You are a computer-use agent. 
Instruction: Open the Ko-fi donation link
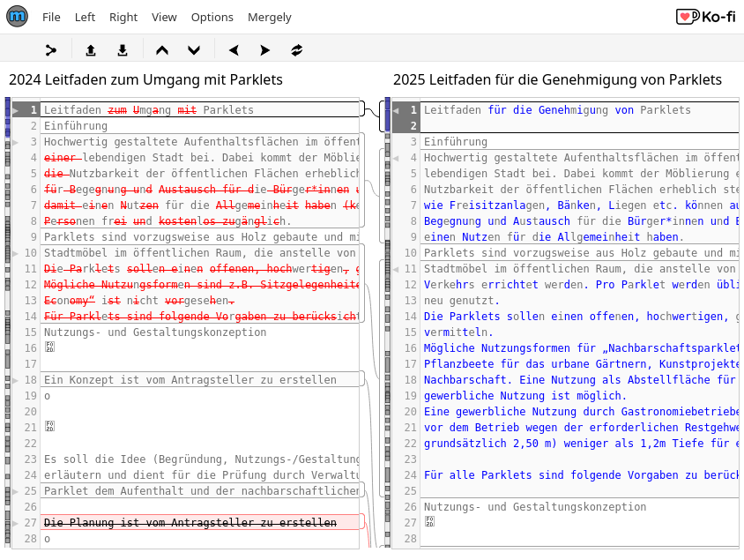(705, 17)
